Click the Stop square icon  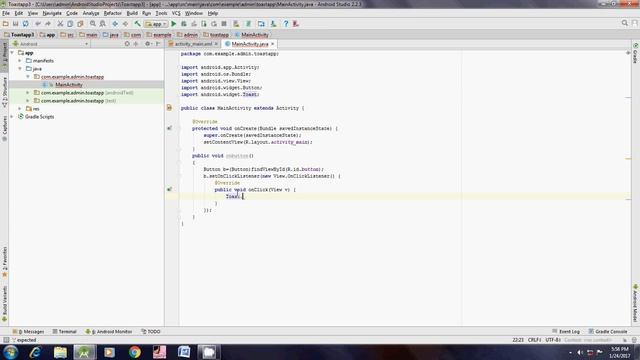pos(224,24)
